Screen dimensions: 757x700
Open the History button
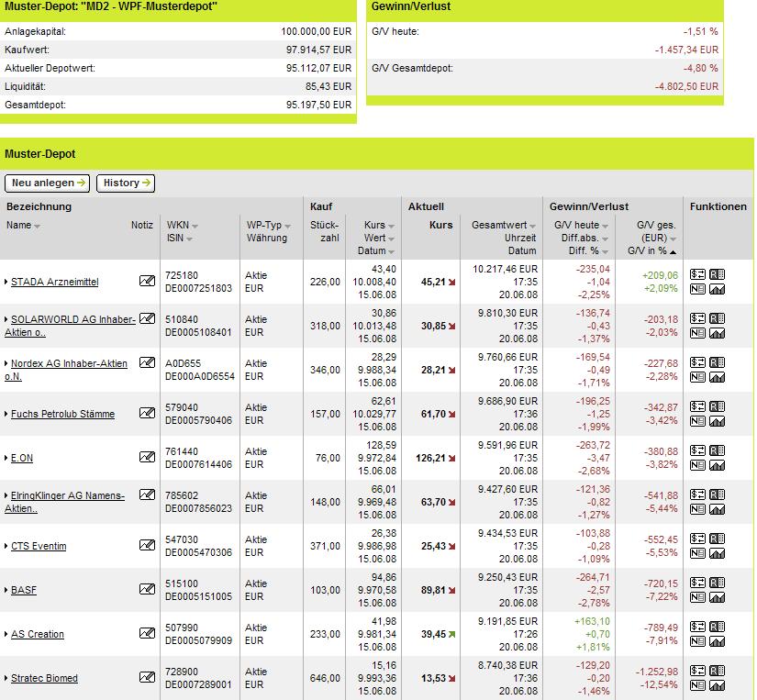pyautogui.click(x=126, y=183)
